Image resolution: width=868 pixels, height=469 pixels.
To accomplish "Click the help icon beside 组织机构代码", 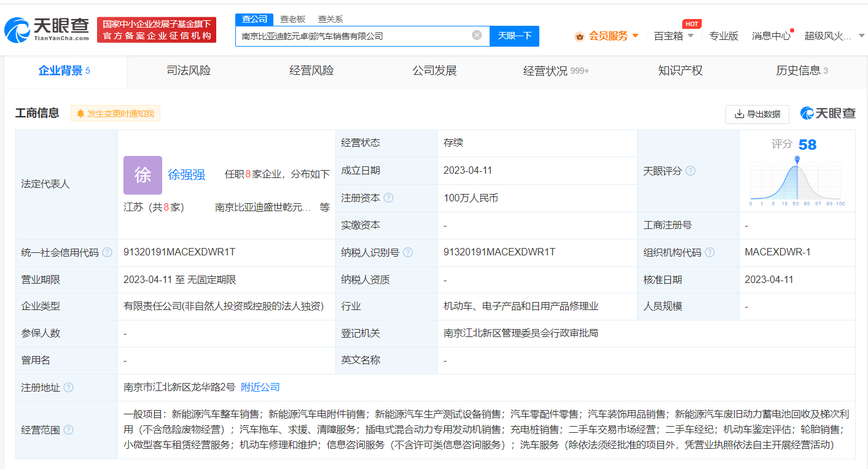I will click(710, 252).
